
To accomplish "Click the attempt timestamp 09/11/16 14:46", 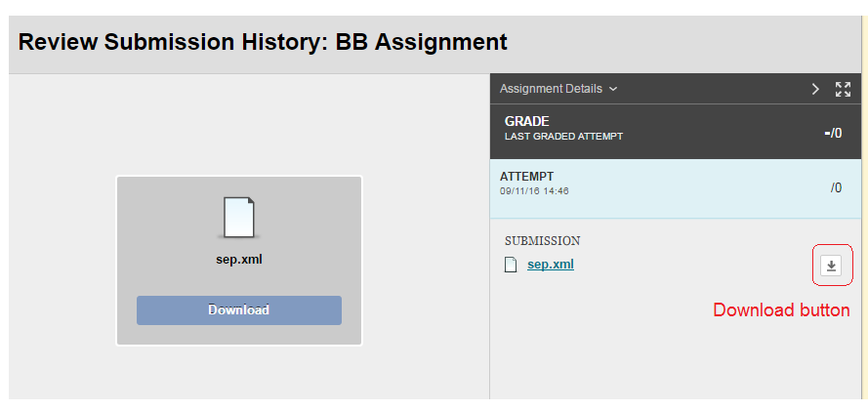I will coord(534,191).
